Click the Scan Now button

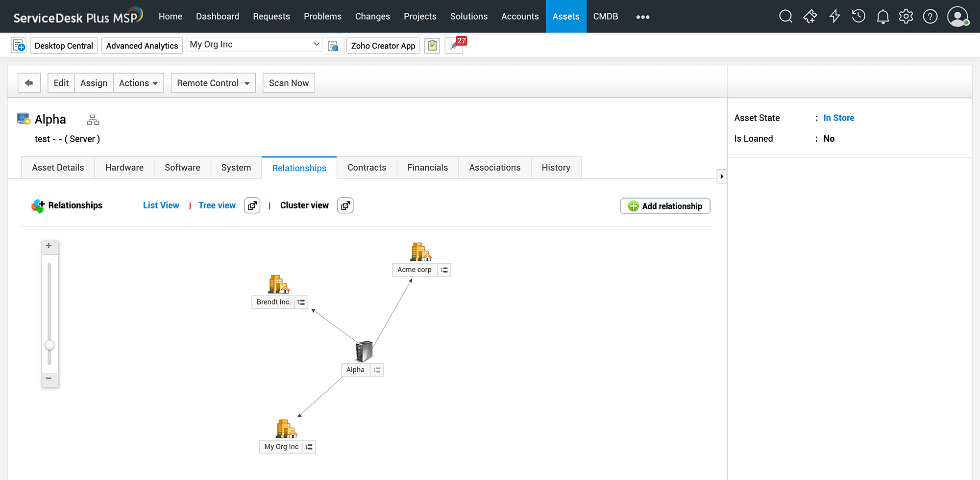(x=289, y=83)
